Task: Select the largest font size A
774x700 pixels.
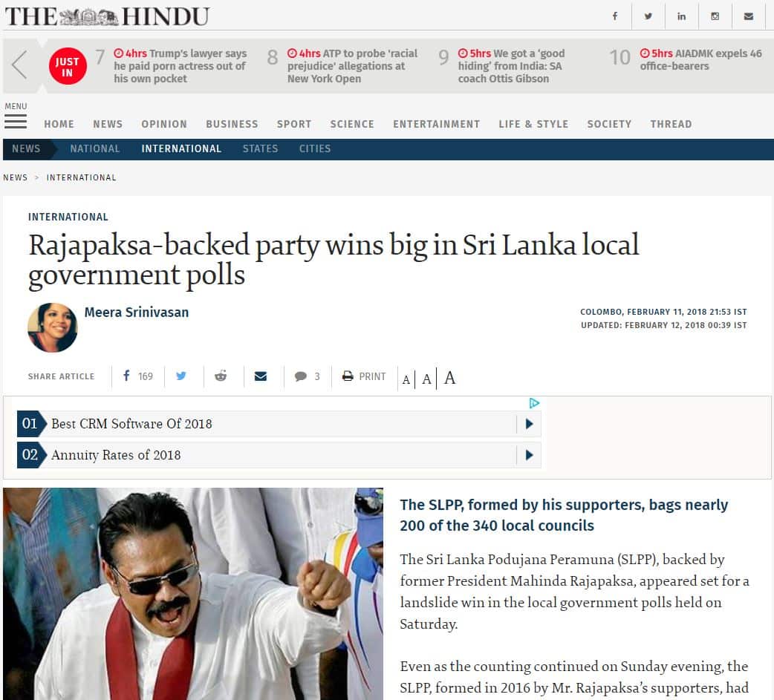Action: click(449, 378)
